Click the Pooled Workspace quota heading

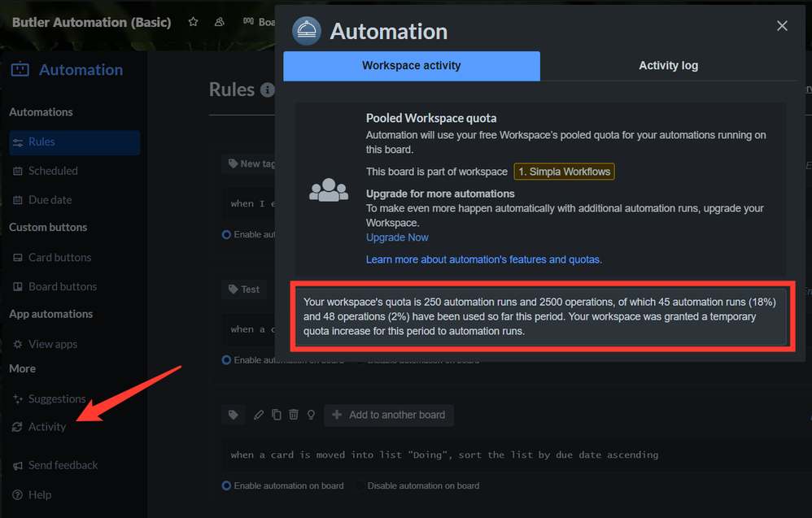click(431, 119)
